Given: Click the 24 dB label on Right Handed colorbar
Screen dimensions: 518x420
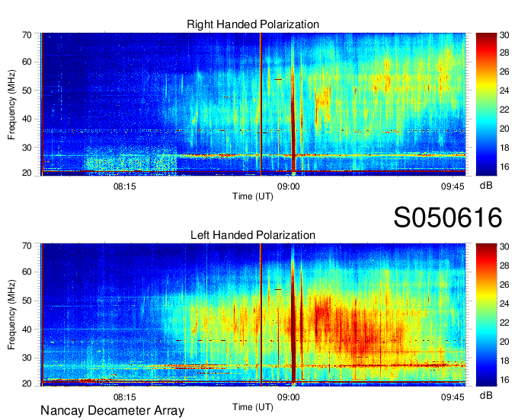Looking at the screenshot, I should pyautogui.click(x=504, y=91).
